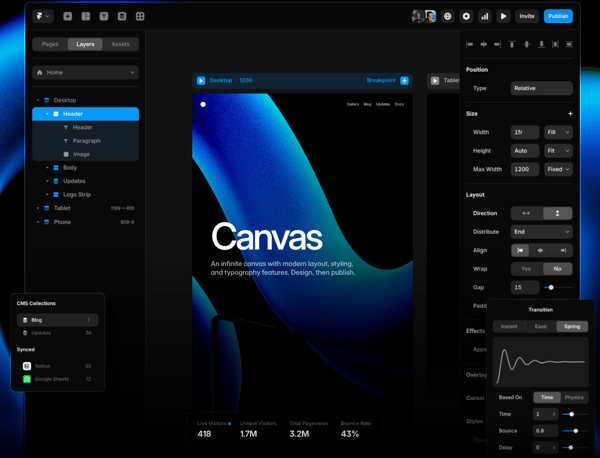Collapse the Header layer group
Screen dimensions: 600x458
pos(47,114)
